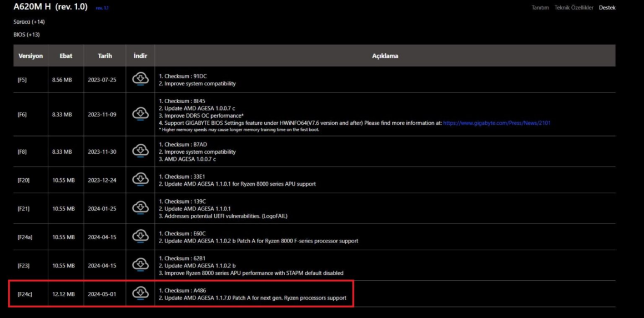Expand the Sürücü (+14) section
644x318 pixels.
(x=29, y=22)
